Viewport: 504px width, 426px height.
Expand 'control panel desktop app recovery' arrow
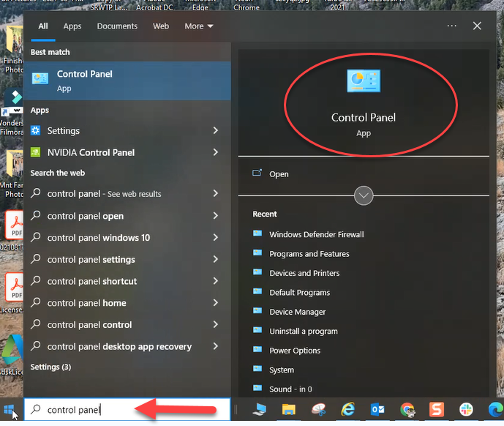click(215, 346)
